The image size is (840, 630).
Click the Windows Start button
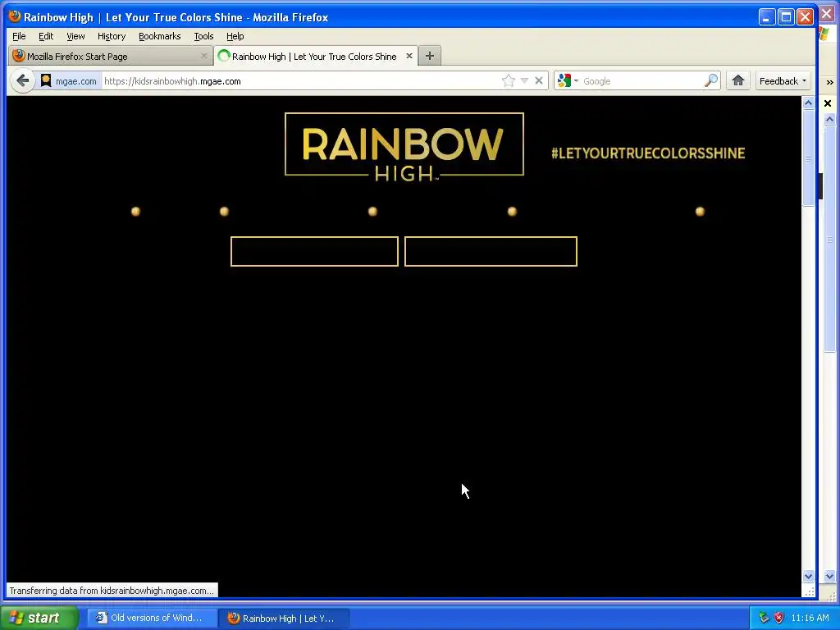coord(39,618)
